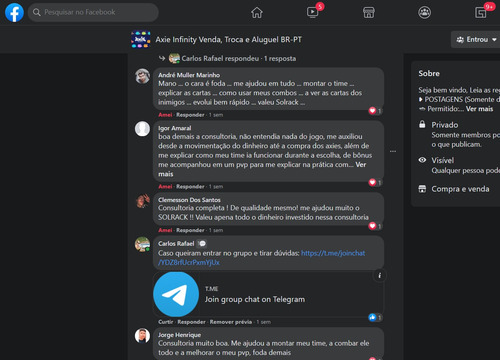This screenshot has width=500, height=360.
Task: Click Carlos Rafael's avatar beside his Telegram comment
Action: pyautogui.click(x=142, y=244)
